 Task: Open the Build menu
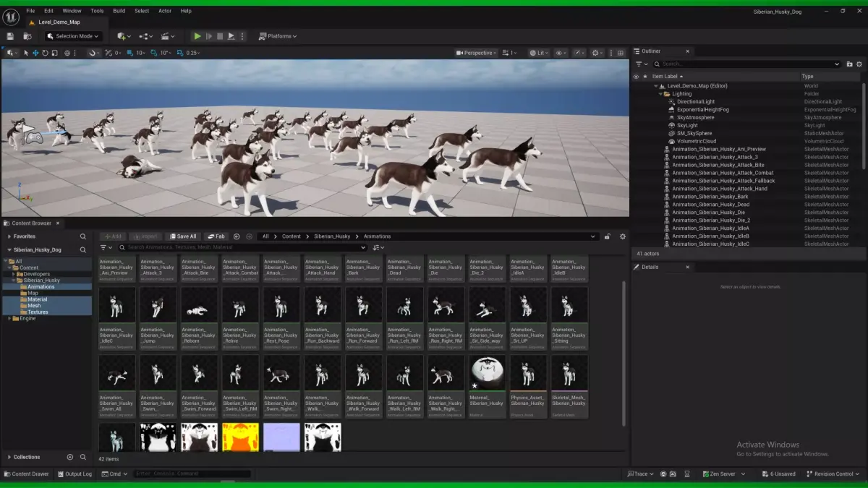119,11
